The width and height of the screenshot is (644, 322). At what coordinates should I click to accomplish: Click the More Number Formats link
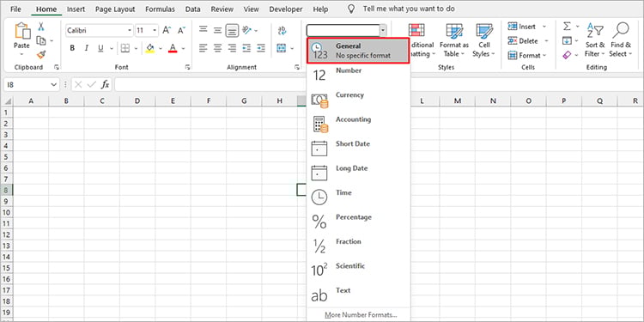pos(361,315)
